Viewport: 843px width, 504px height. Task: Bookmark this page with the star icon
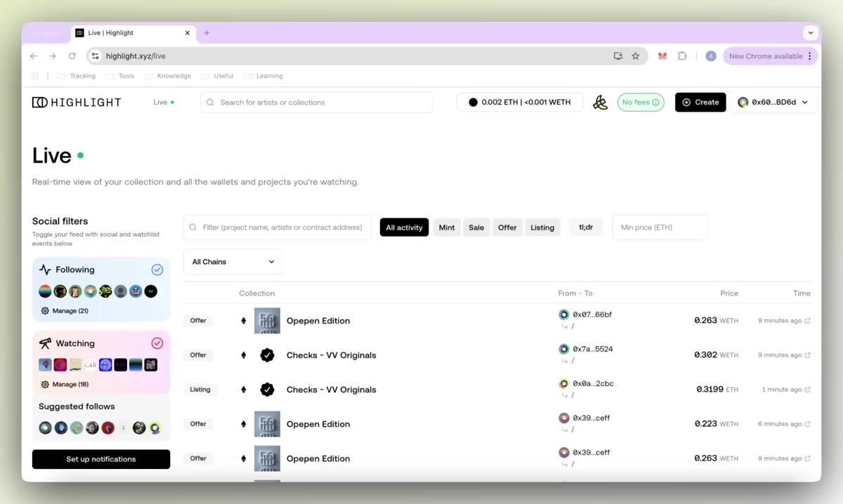(x=636, y=56)
